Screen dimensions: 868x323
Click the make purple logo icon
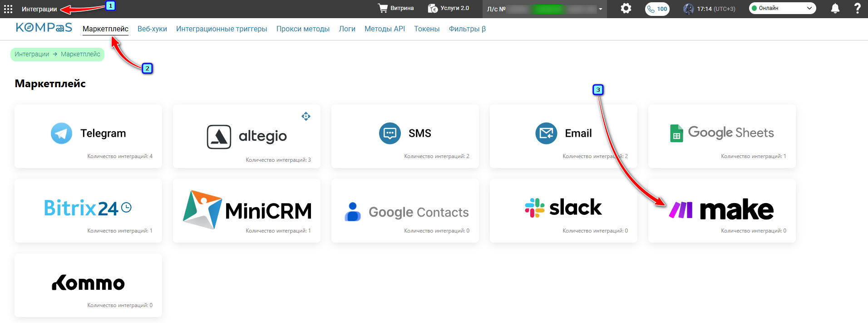[x=681, y=210]
